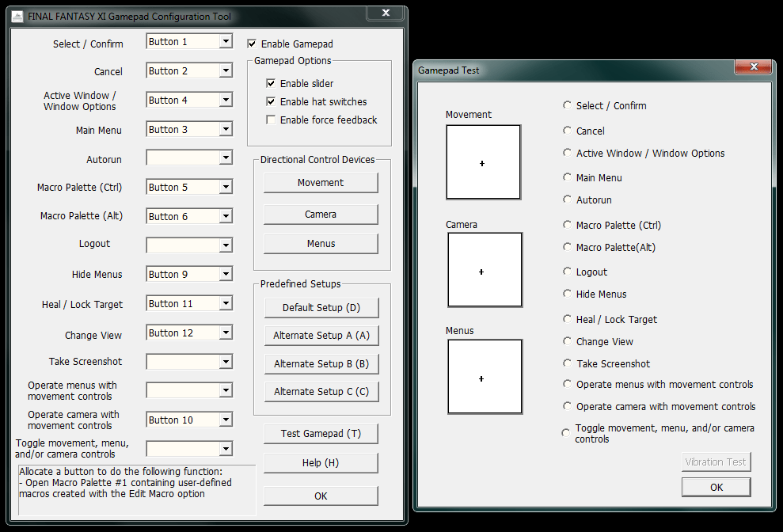Select Heal / Lock Target radio button
The height and width of the screenshot is (532, 783).
click(x=568, y=319)
